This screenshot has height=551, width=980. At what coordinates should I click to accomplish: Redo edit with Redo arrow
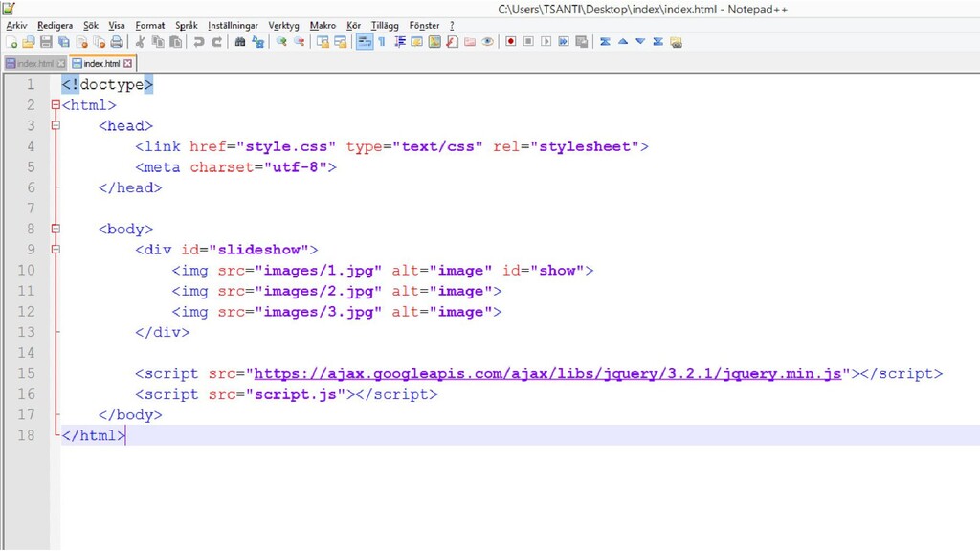pyautogui.click(x=216, y=42)
